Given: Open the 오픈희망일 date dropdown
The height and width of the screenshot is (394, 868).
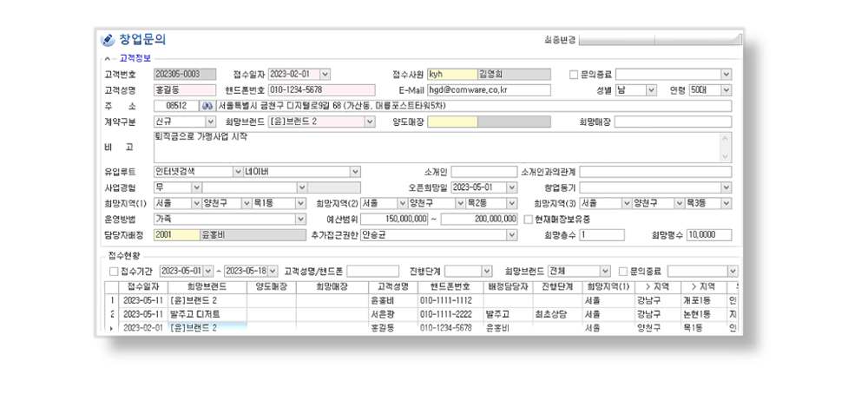Looking at the screenshot, I should pyautogui.click(x=512, y=187).
